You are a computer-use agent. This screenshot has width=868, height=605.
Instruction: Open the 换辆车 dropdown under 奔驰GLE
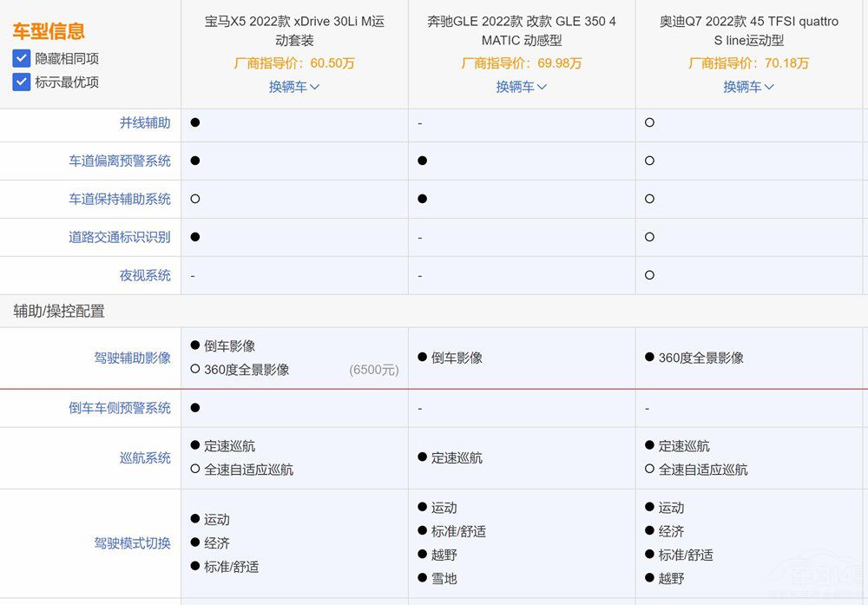pyautogui.click(x=515, y=86)
